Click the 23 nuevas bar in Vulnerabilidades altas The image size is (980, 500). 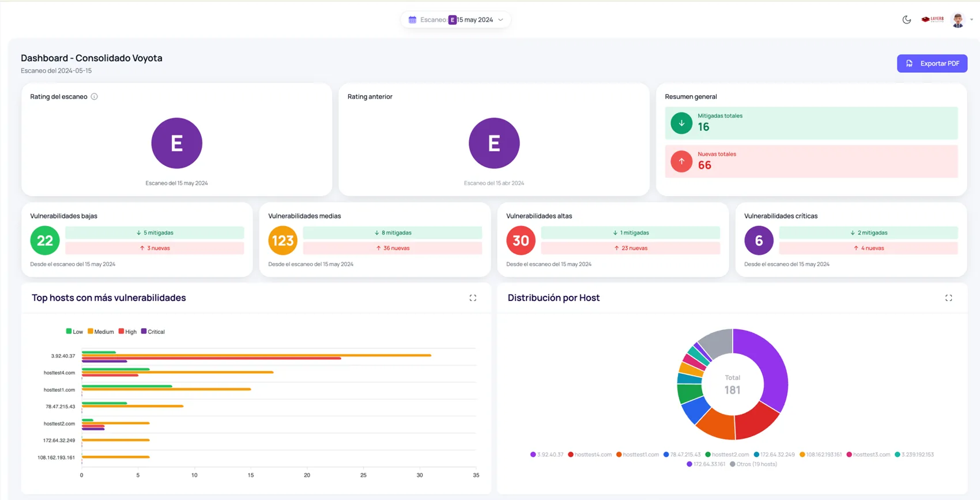(631, 248)
